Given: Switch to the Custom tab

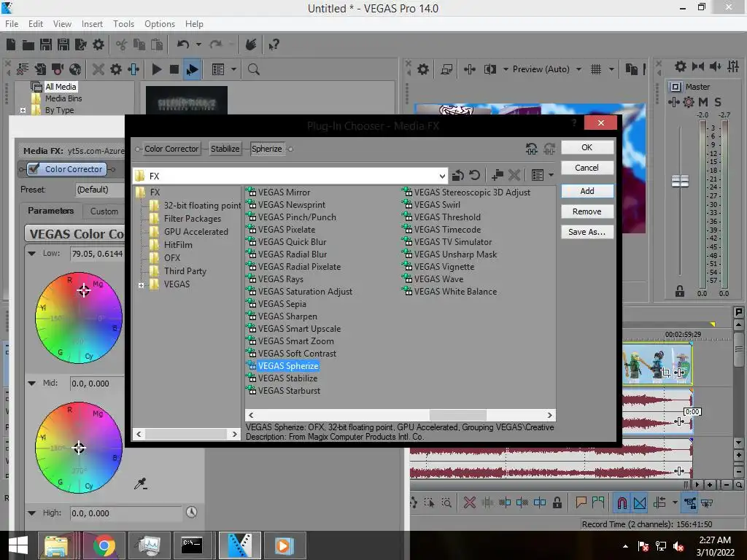Looking at the screenshot, I should [x=104, y=211].
